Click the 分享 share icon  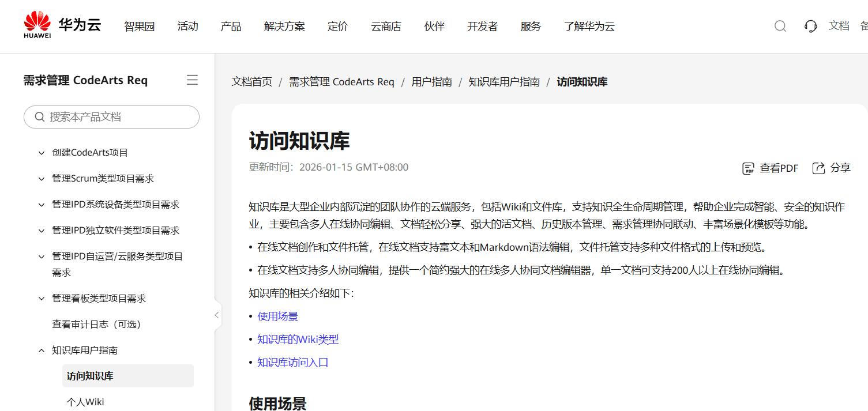pyautogui.click(x=818, y=168)
